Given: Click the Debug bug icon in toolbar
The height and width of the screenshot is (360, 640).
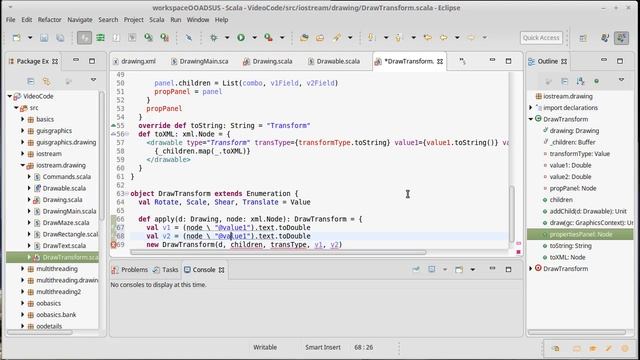Looking at the screenshot, I should coord(213,38).
